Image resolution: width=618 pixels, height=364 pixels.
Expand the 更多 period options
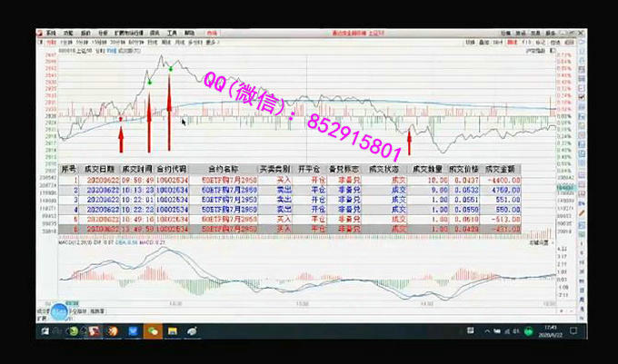click(212, 42)
